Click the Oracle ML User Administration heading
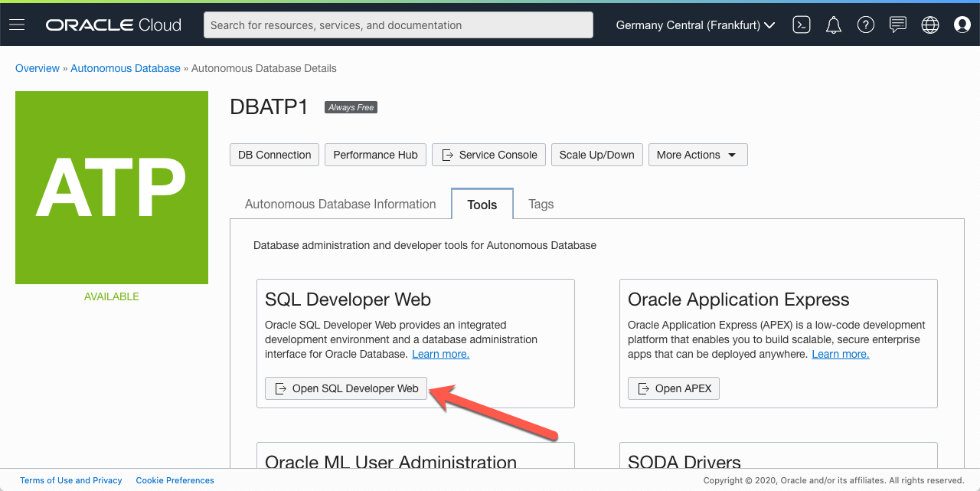The width and height of the screenshot is (980, 491). pyautogui.click(x=390, y=462)
